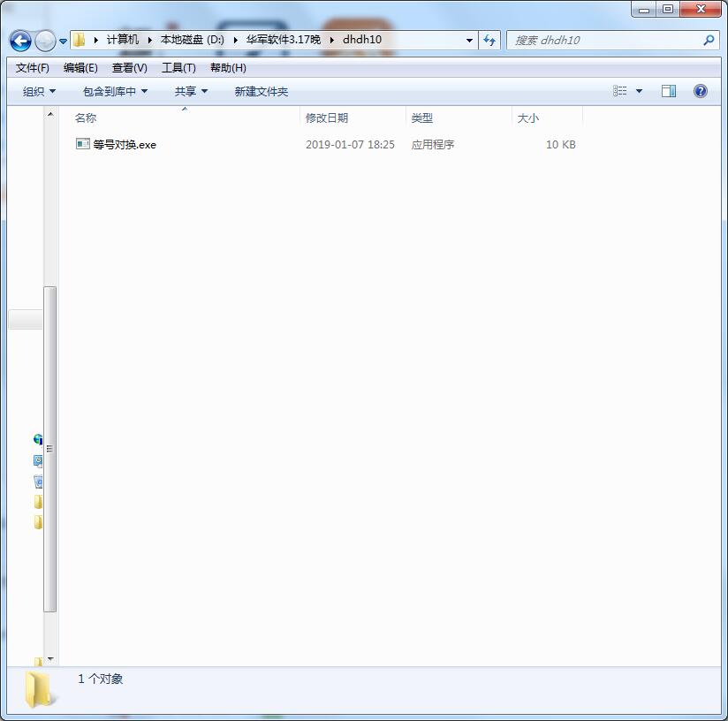Open the 工具(T) menu
The height and width of the screenshot is (721, 728).
(x=178, y=68)
